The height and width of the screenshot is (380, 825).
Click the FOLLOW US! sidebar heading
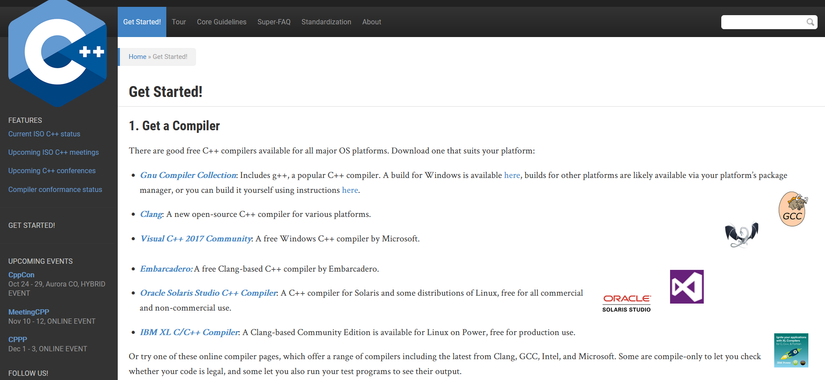[28, 373]
